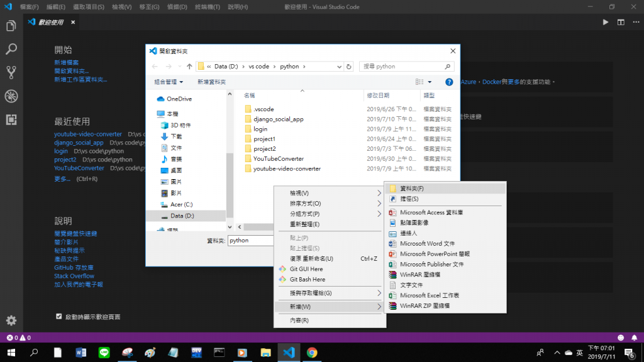
Task: Open the Extensions view in activity bar
Action: point(11,119)
